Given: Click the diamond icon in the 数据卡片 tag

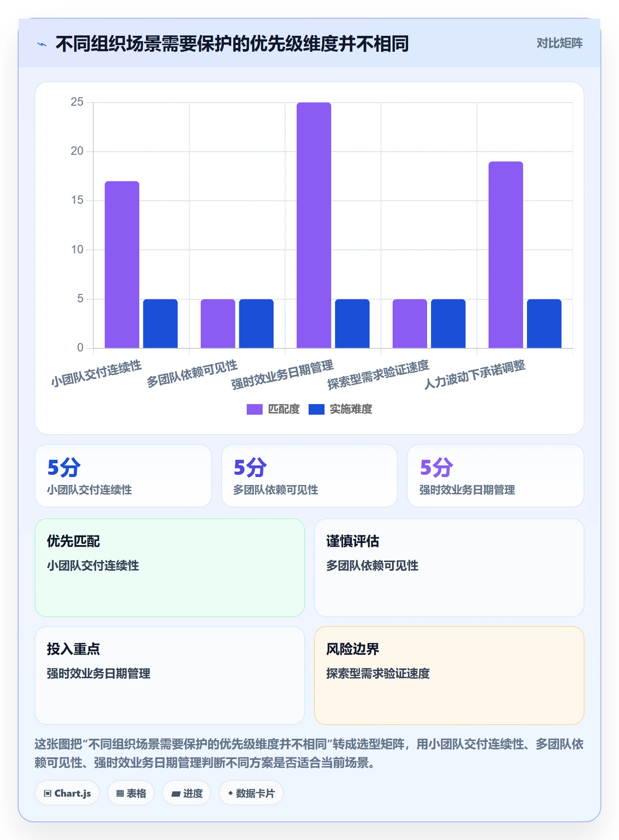Looking at the screenshot, I should pos(230,793).
